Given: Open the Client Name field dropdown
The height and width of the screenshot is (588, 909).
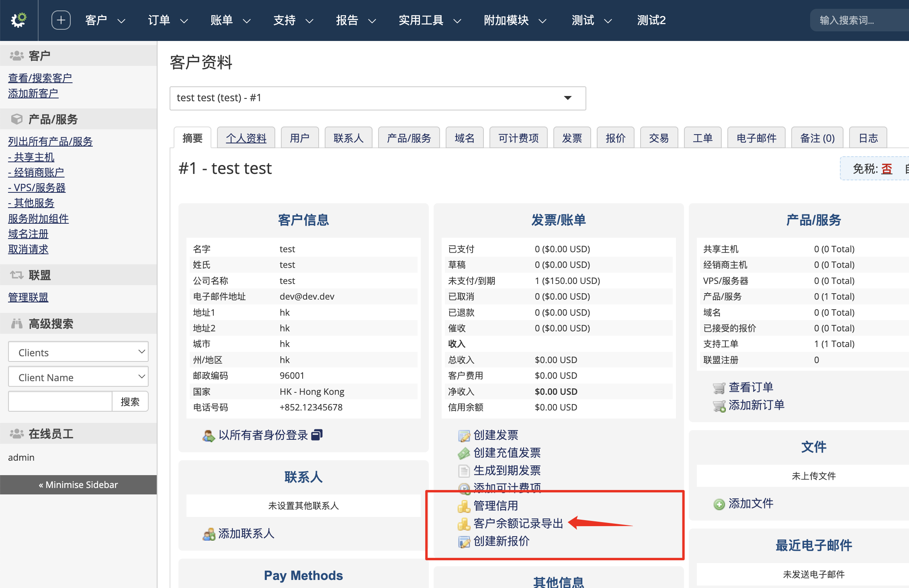Looking at the screenshot, I should 78,377.
